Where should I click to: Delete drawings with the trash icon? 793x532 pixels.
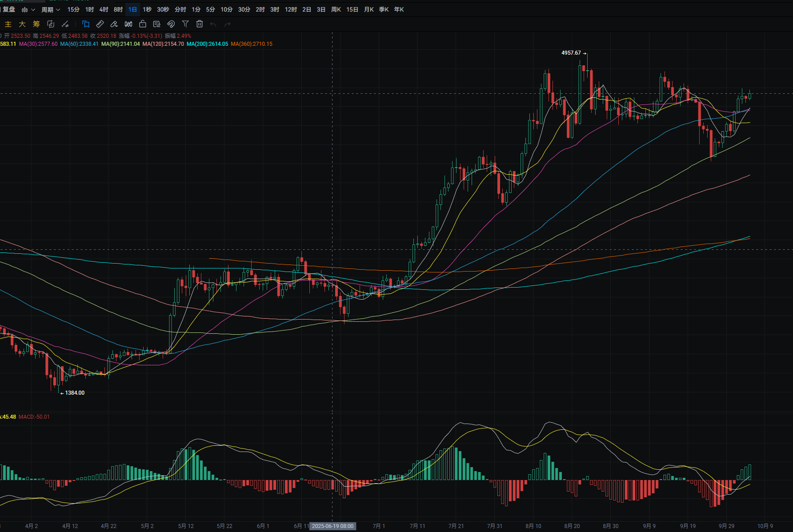[200, 24]
